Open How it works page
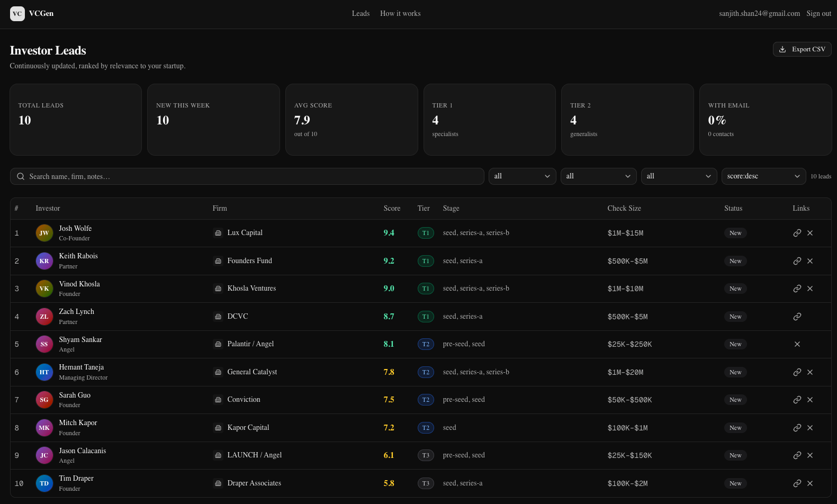This screenshot has height=504, width=837. [x=400, y=14]
